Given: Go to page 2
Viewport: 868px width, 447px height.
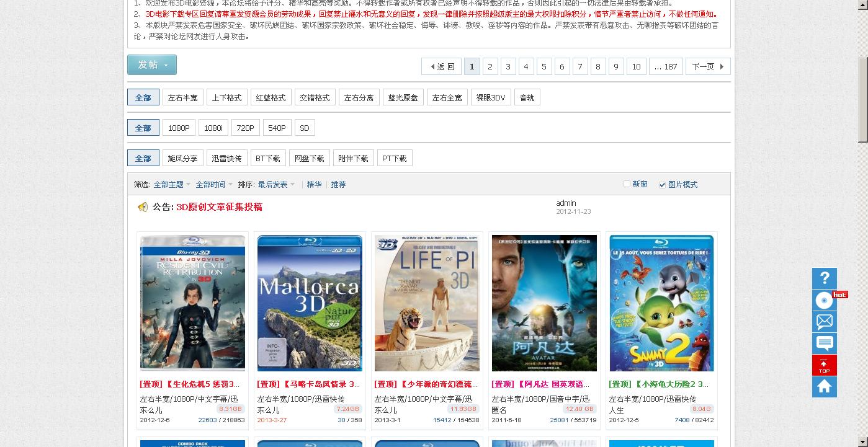Looking at the screenshot, I should (x=490, y=66).
